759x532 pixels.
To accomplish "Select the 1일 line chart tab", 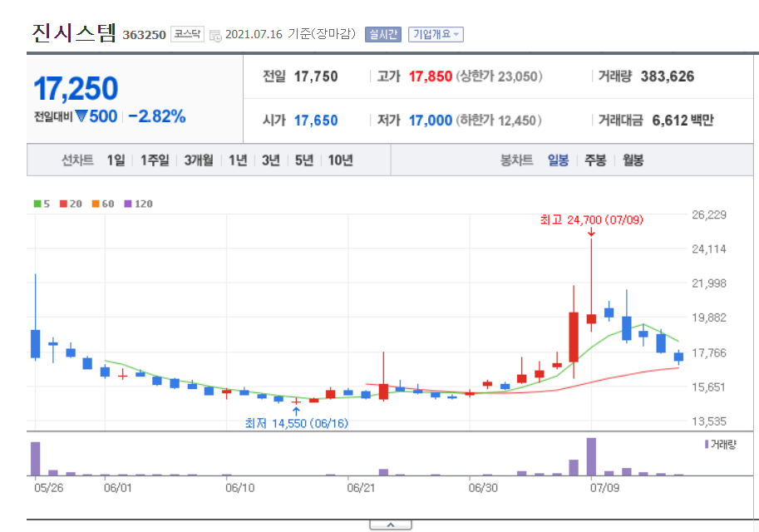I will (116, 160).
